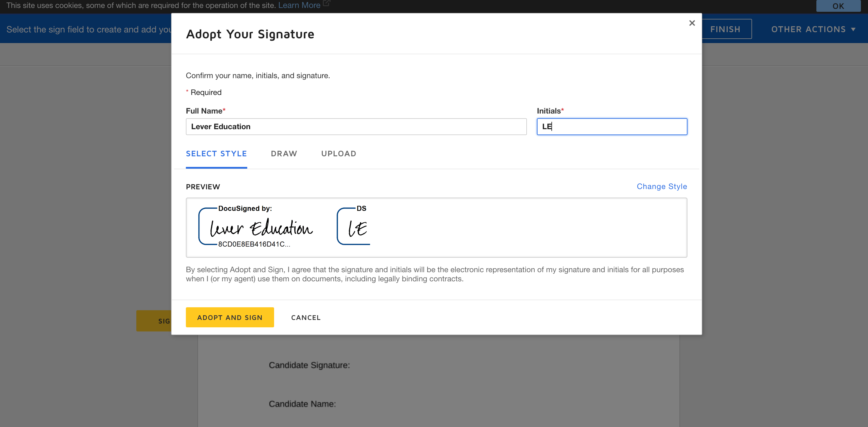Switch to the Select Style tab

pos(216,154)
